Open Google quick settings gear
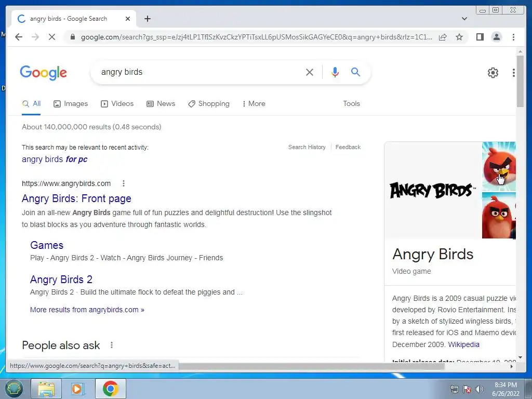This screenshot has width=532, height=399. pos(493,73)
